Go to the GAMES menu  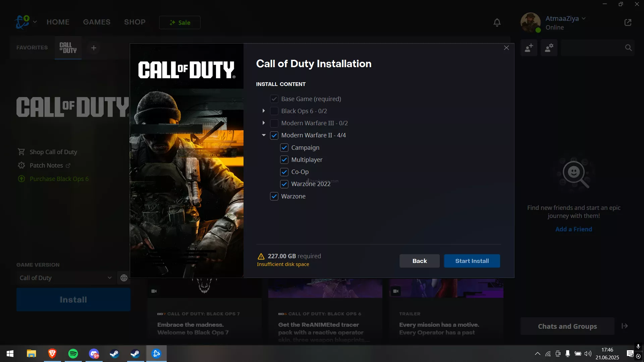click(97, 22)
